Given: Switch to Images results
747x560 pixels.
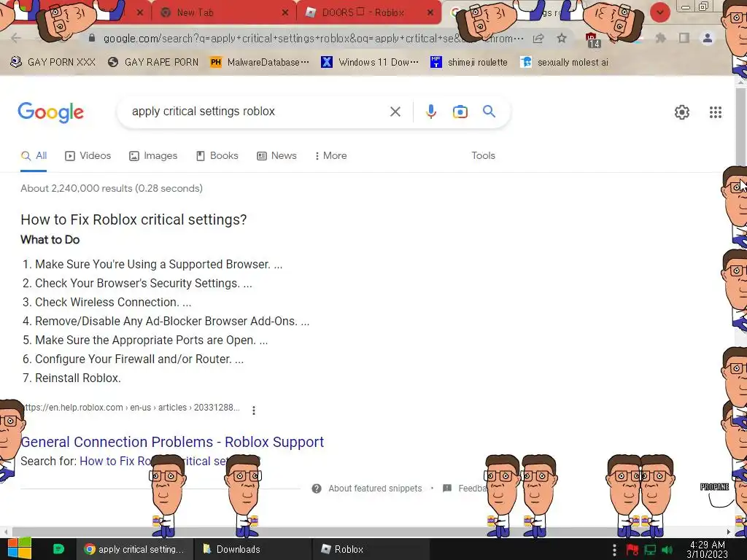Looking at the screenshot, I should (x=153, y=156).
